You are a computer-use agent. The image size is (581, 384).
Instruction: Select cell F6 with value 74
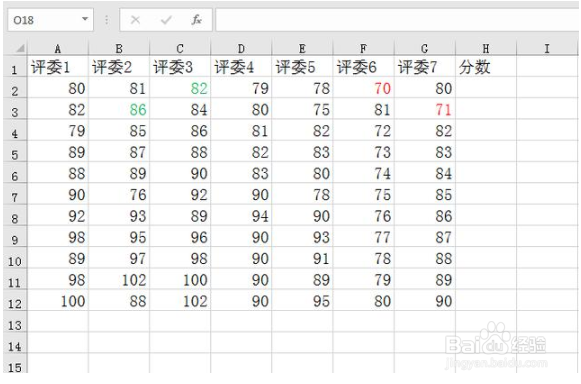pyautogui.click(x=363, y=173)
